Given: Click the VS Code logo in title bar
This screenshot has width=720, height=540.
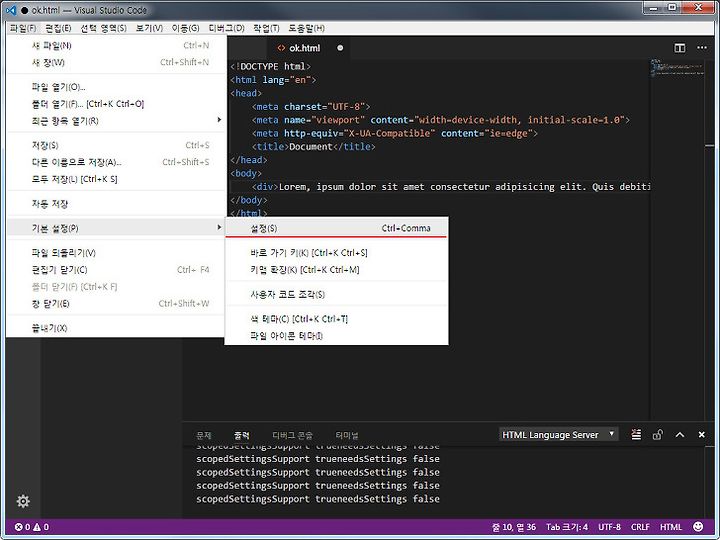Looking at the screenshot, I should [x=11, y=10].
